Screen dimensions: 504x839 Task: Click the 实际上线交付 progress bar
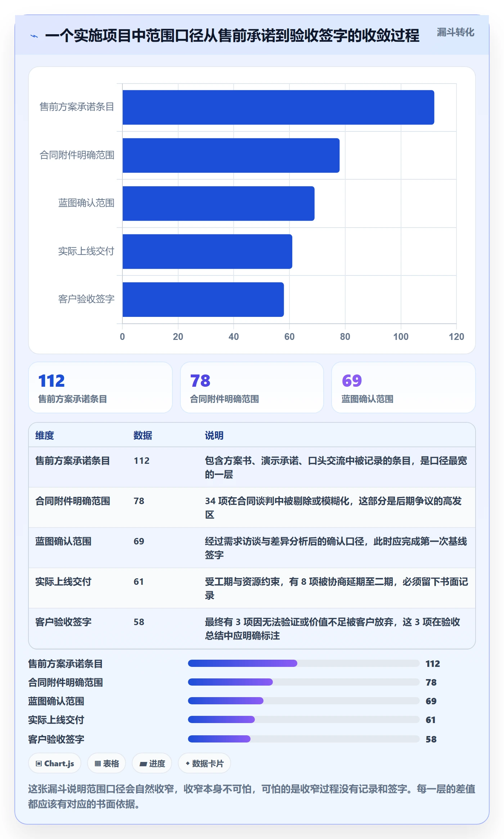304,719
